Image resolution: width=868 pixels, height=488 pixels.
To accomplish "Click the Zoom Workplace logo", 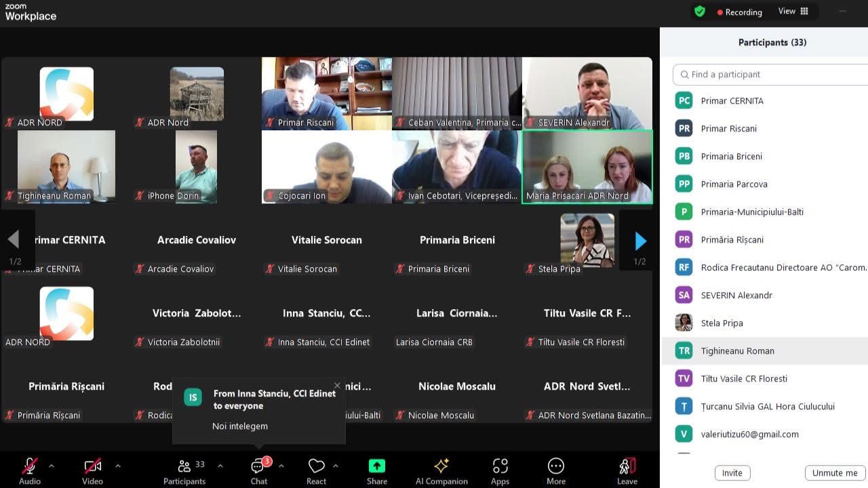I will pos(31,12).
